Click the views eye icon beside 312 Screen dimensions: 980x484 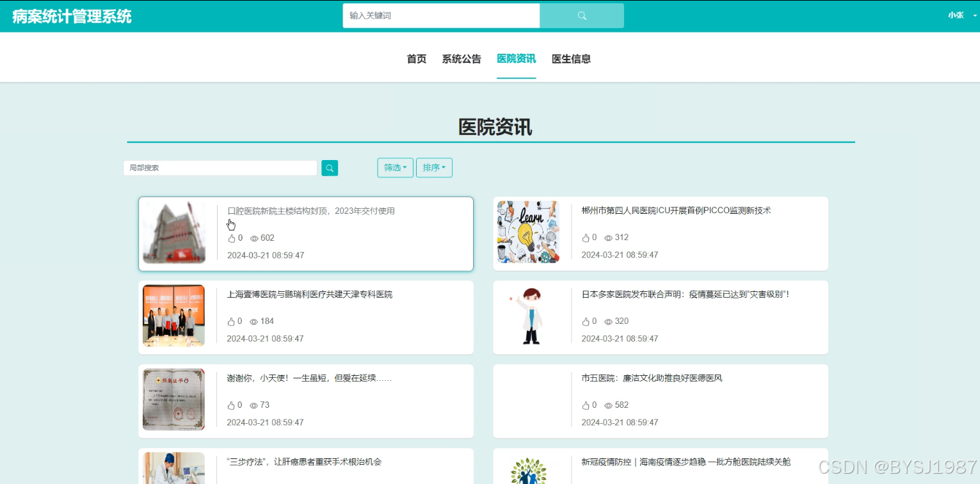pos(608,238)
